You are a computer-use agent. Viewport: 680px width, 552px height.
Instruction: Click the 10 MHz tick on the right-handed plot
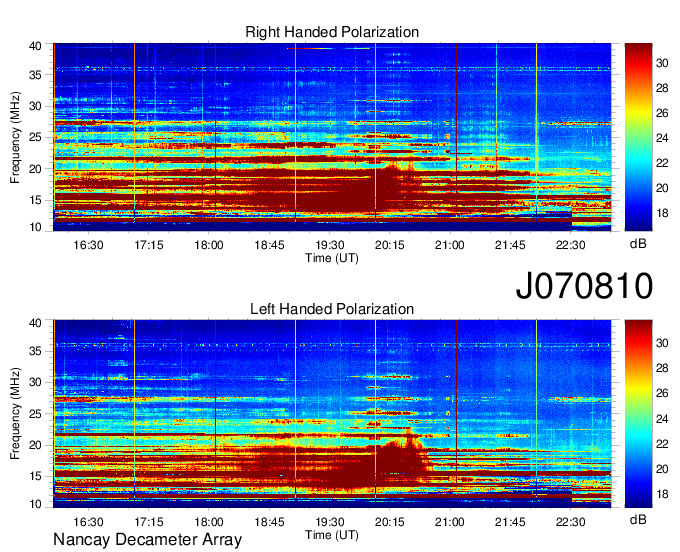coord(35,227)
